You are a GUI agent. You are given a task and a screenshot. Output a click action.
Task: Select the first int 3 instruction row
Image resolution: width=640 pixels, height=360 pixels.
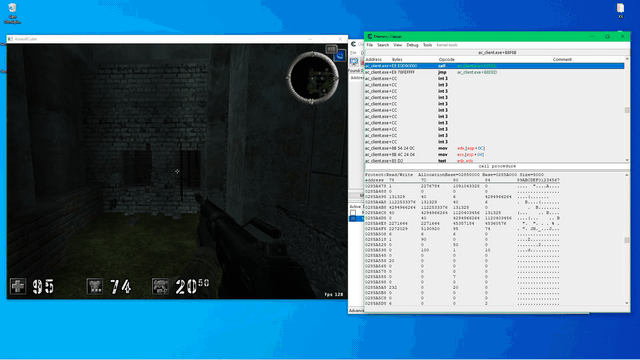pos(494,78)
